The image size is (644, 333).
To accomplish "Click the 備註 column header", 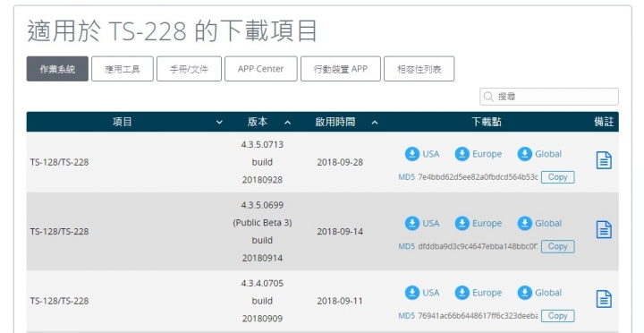I will point(604,122).
